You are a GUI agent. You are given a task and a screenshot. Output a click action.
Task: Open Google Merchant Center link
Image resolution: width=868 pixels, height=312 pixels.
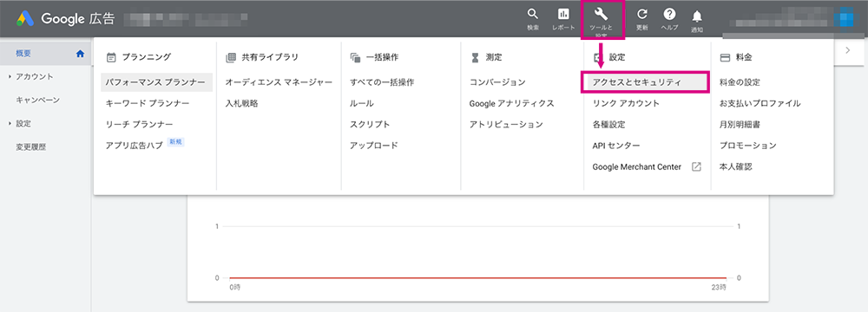[636, 166]
